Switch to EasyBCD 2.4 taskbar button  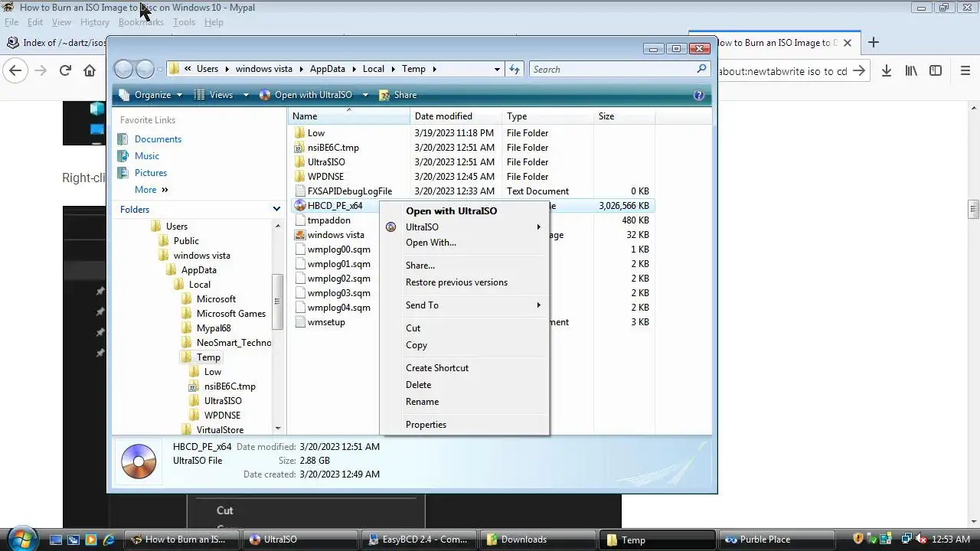[x=420, y=540]
